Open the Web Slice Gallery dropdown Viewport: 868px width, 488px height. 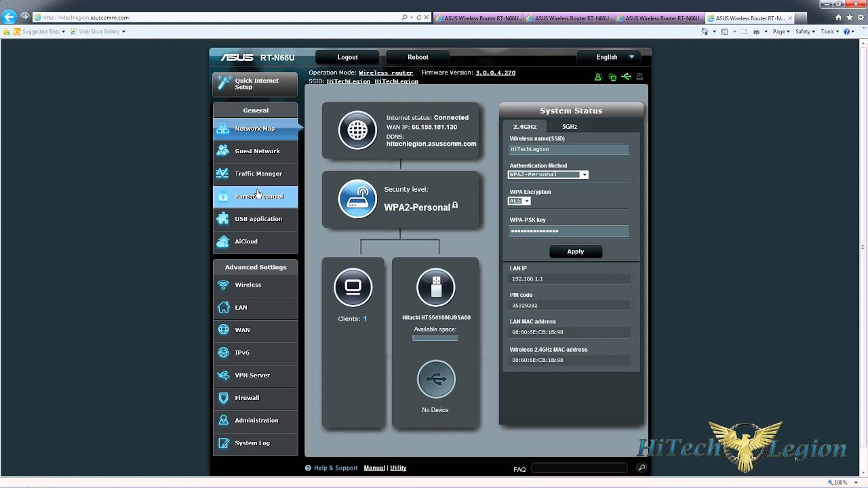(98, 32)
